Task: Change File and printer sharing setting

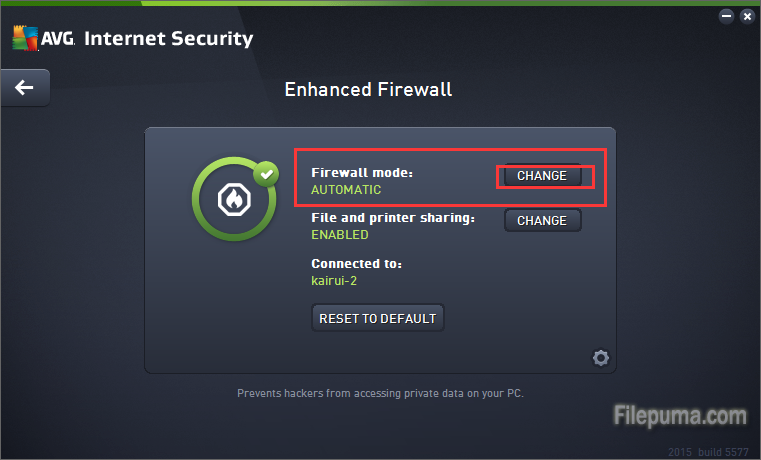Action: tap(542, 220)
